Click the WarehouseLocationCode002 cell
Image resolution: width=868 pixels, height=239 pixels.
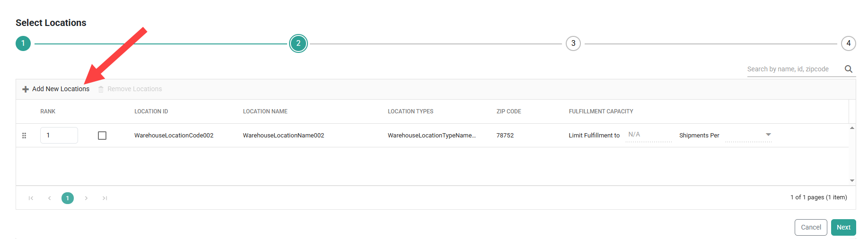click(174, 136)
